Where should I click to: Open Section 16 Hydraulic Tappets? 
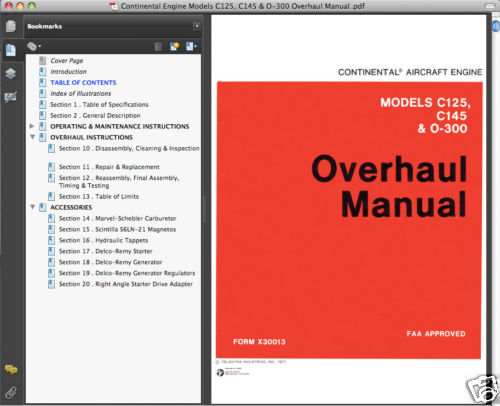click(x=104, y=240)
